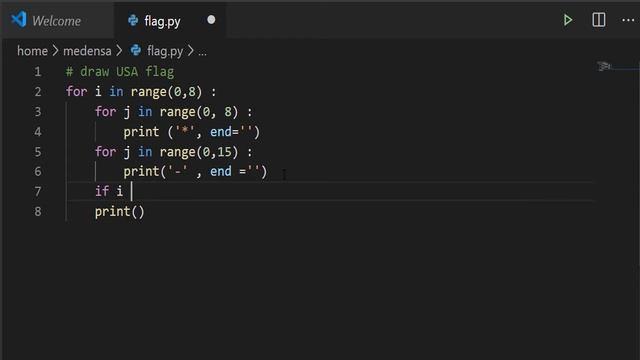640x360 pixels.
Task: Click the print() call on line 8
Action: click(120, 212)
